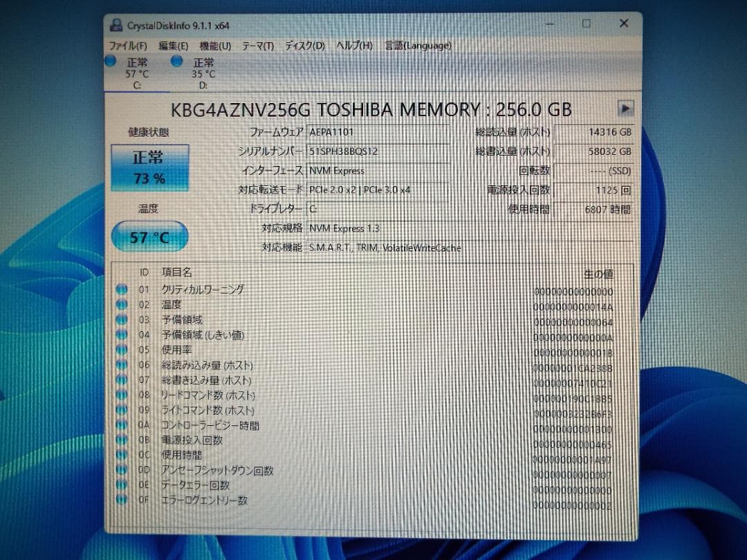Click the indicator beside データエラー回数
The width and height of the screenshot is (747, 560).
click(122, 485)
